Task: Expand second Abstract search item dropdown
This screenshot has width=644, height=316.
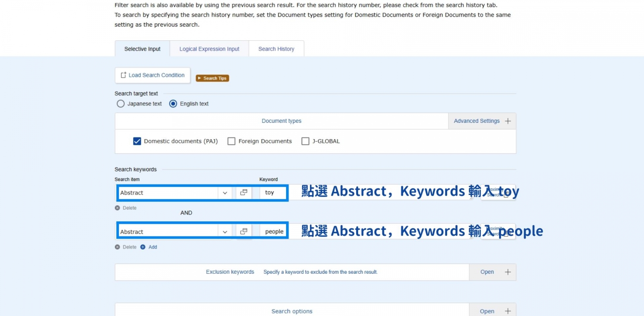Action: [x=225, y=232]
